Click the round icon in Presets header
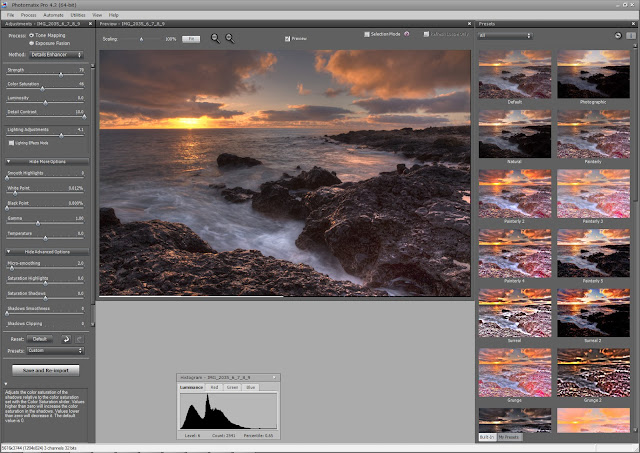Screen dimensions: 640x453 pyautogui.click(x=618, y=35)
